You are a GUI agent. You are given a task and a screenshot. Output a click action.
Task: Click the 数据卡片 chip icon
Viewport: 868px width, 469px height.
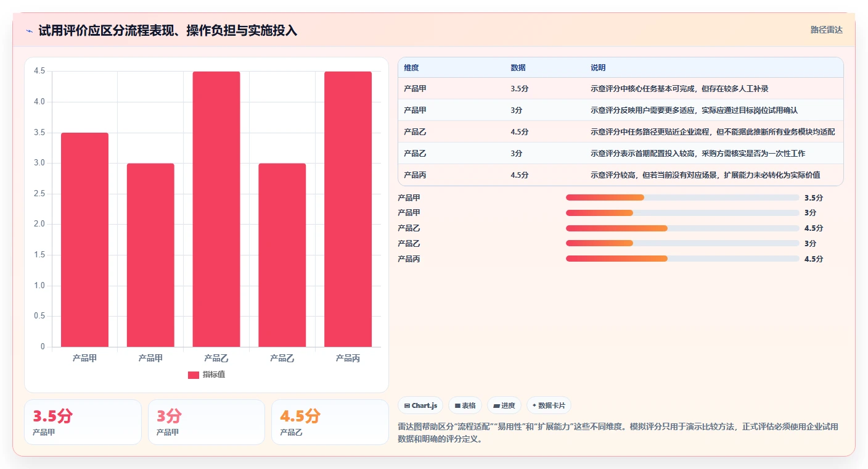click(534, 406)
